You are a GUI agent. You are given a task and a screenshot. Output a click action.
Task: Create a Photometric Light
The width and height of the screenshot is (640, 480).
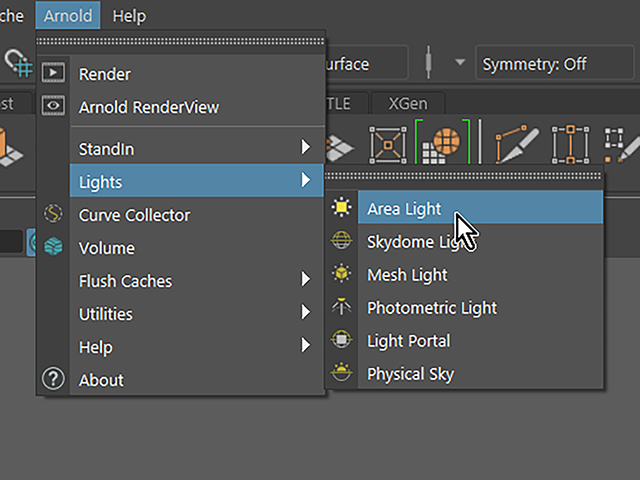[x=480, y=308]
